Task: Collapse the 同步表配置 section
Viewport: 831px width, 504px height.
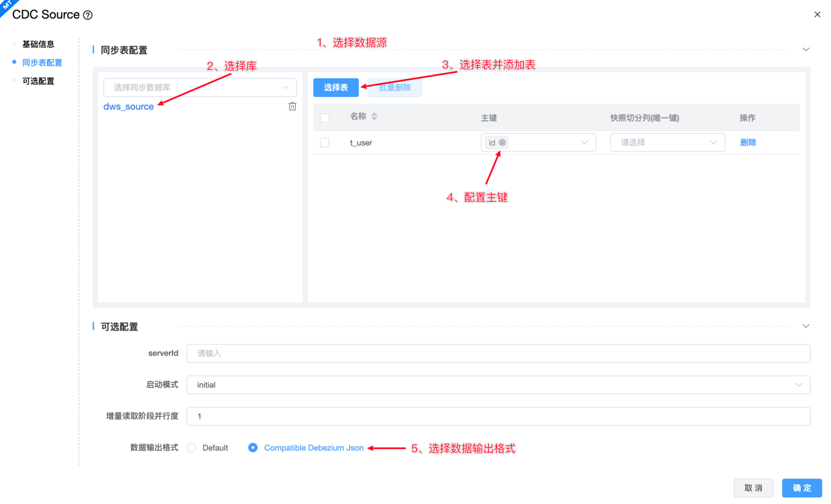Action: pyautogui.click(x=806, y=50)
